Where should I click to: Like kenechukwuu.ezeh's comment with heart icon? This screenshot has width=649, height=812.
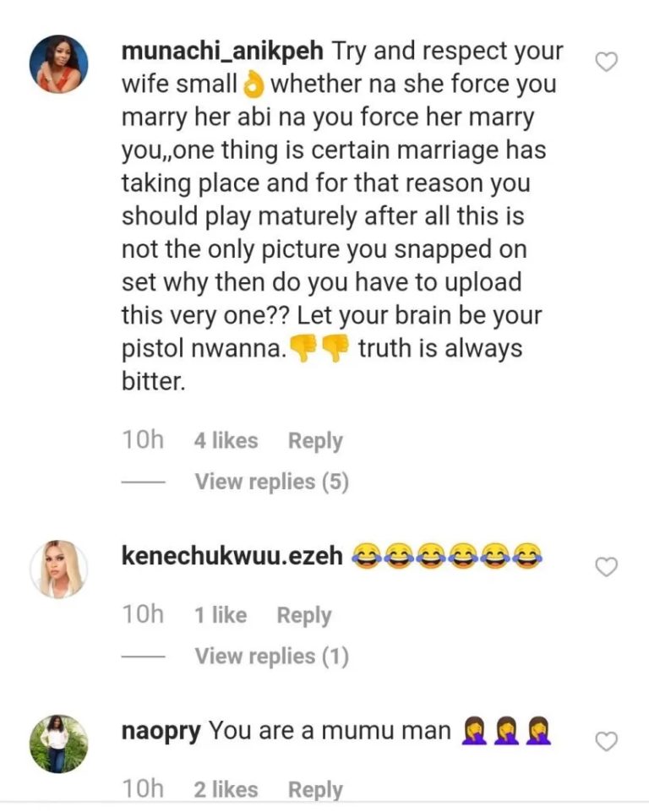[x=607, y=567]
